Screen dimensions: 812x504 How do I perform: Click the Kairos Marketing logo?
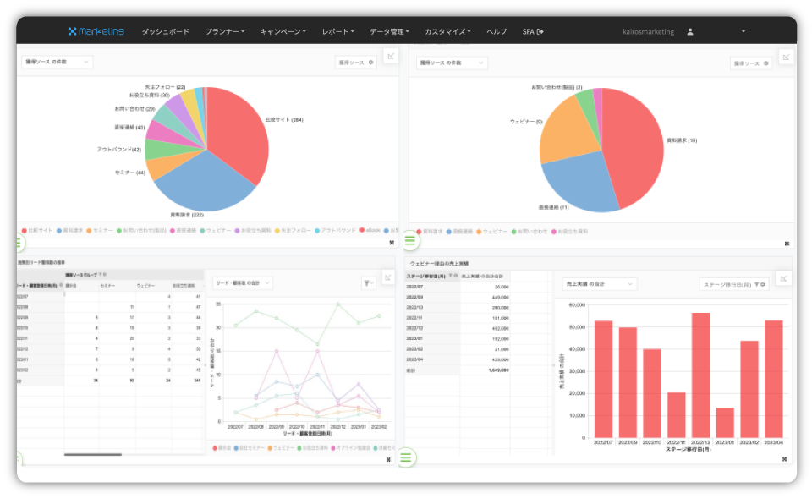(96, 31)
